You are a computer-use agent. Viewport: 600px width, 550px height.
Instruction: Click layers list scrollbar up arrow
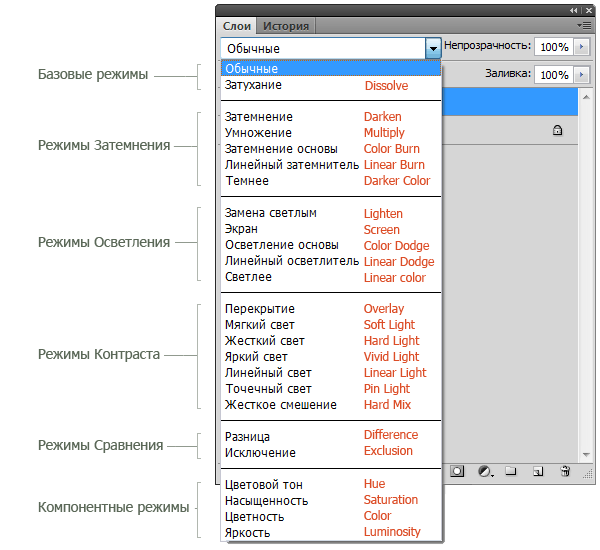point(586,97)
